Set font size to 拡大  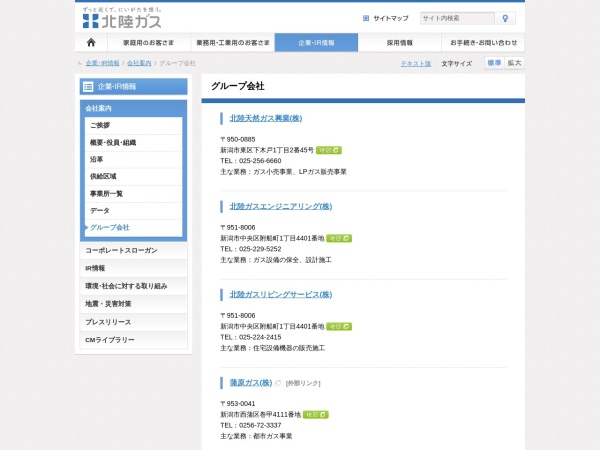[514, 63]
